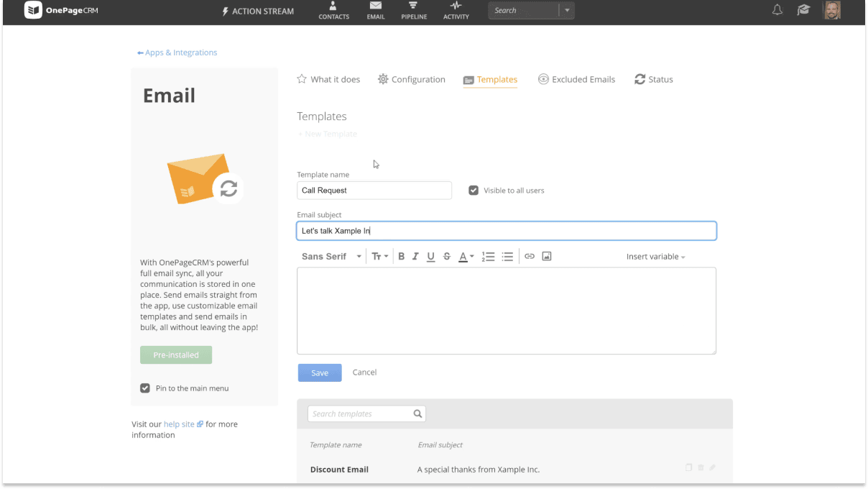Switch to the Excluded Emails tab
This screenshot has height=489, width=868.
point(576,79)
